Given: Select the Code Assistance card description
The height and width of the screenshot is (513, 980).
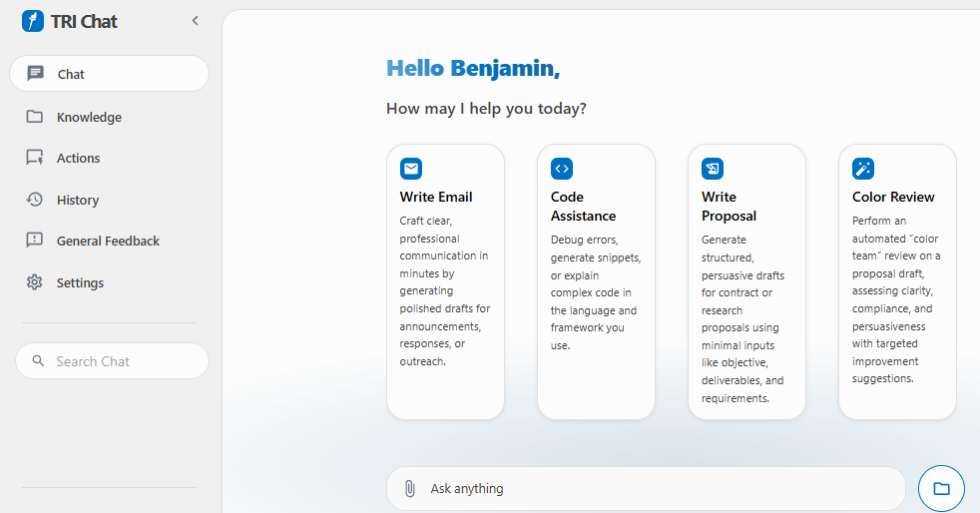Looking at the screenshot, I should (x=595, y=291).
